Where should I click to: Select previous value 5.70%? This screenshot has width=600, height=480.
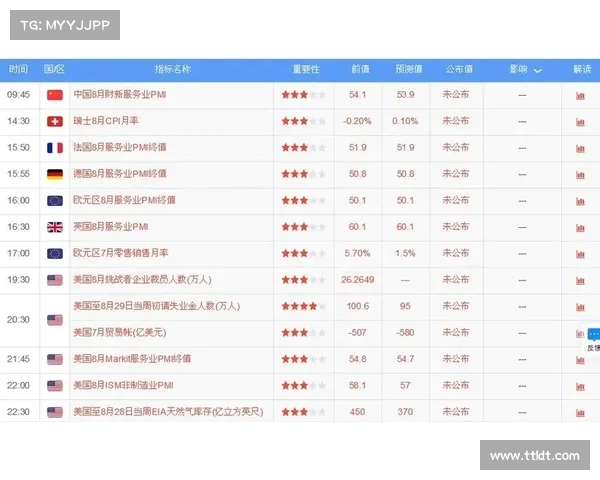(357, 253)
